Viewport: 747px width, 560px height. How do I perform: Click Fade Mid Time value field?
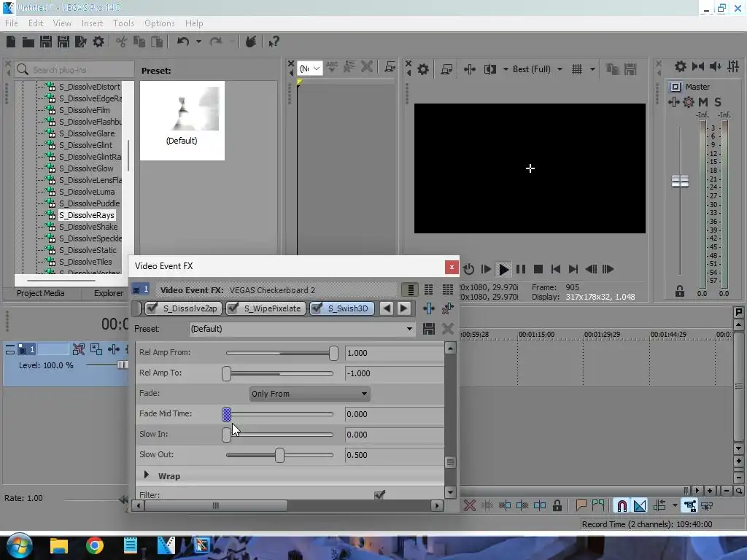395,414
